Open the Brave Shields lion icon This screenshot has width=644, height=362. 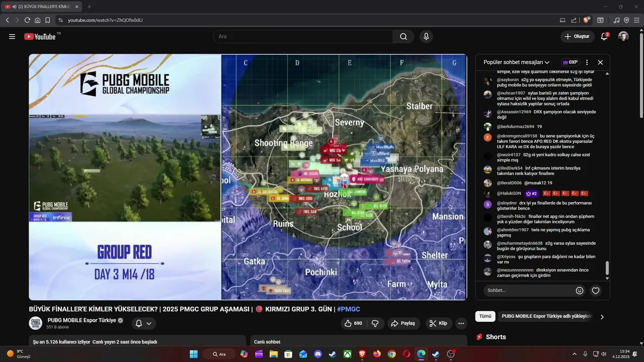(x=587, y=20)
